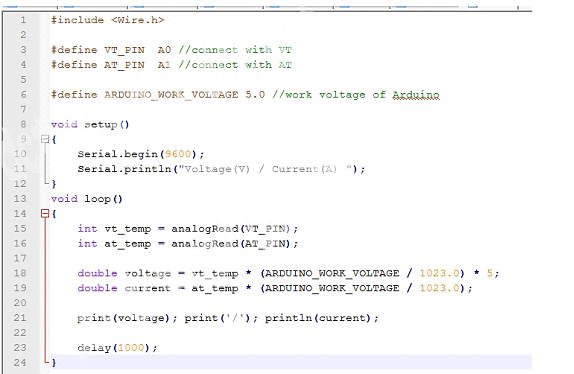Click the closing brace on highlighted line 24
This screenshot has width=574, height=374.
point(54,362)
